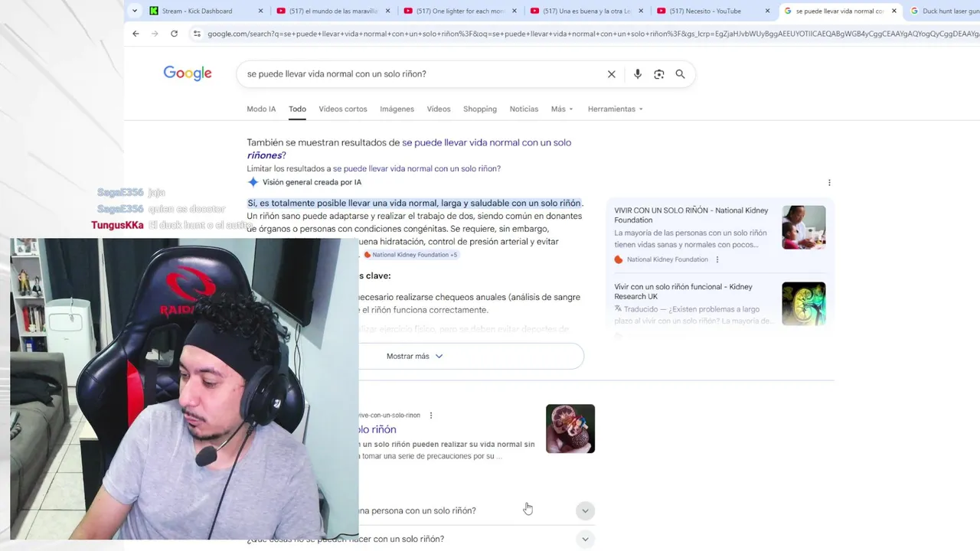The width and height of the screenshot is (980, 551).
Task: Reload the current page
Action: click(x=174, y=34)
